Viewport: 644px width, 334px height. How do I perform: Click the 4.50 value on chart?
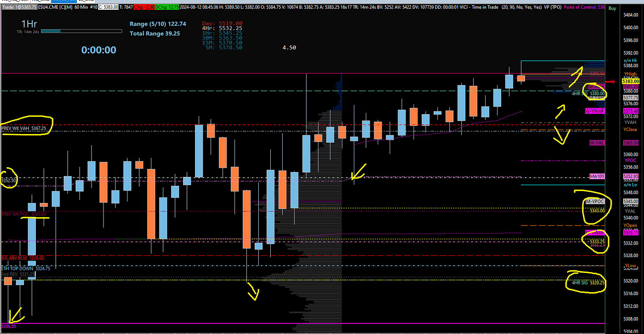click(289, 48)
